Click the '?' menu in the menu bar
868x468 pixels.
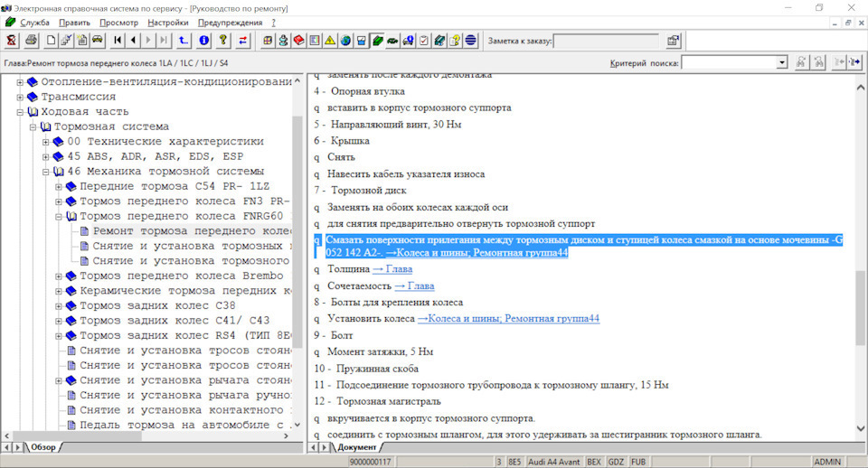point(273,23)
